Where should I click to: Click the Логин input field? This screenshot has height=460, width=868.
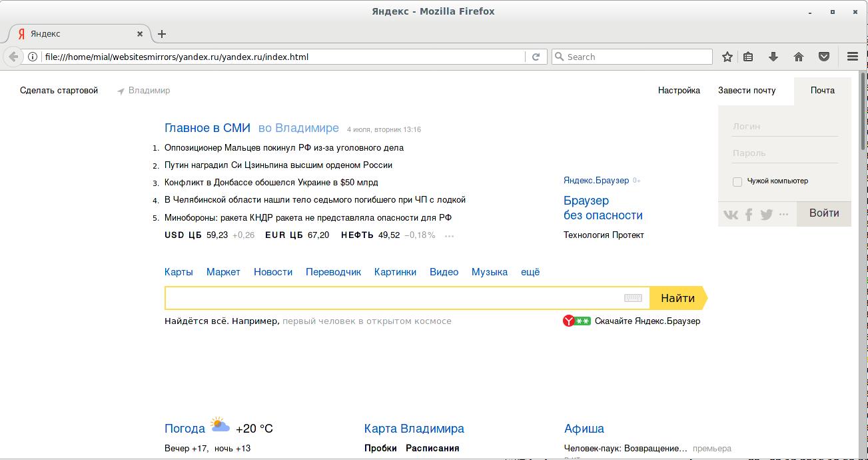click(x=785, y=127)
